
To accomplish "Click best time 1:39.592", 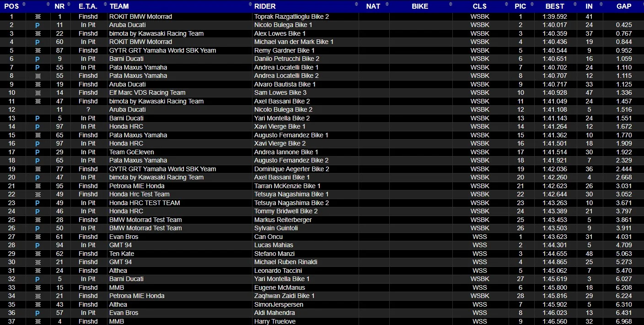I will 555,16.
